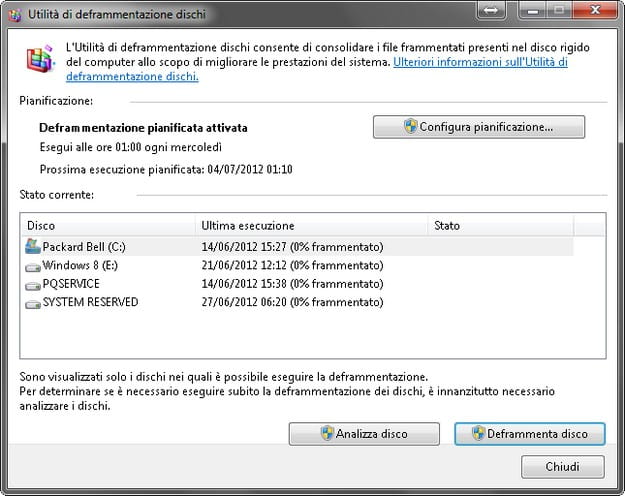Click the defragmenter icon in the title bar

pyautogui.click(x=14, y=11)
